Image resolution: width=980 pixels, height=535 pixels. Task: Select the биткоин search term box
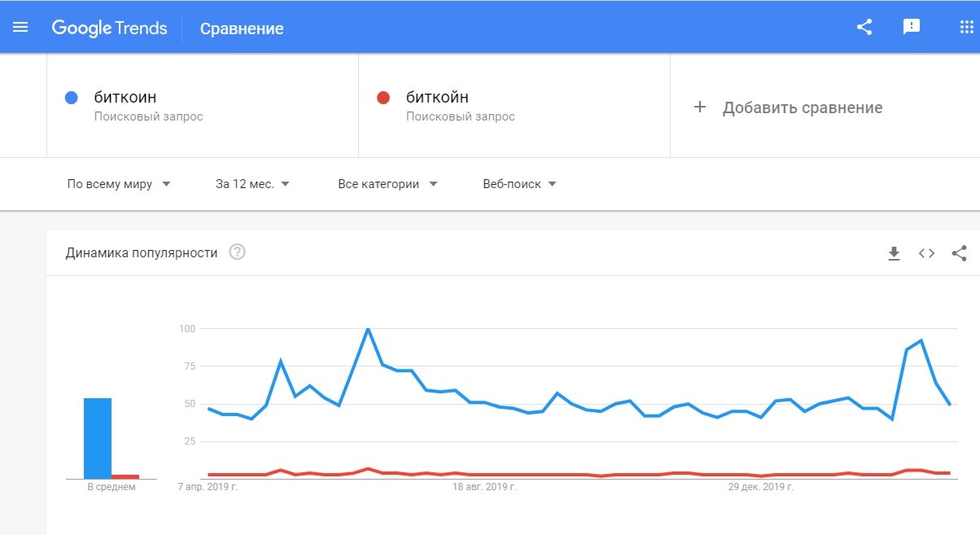point(202,106)
